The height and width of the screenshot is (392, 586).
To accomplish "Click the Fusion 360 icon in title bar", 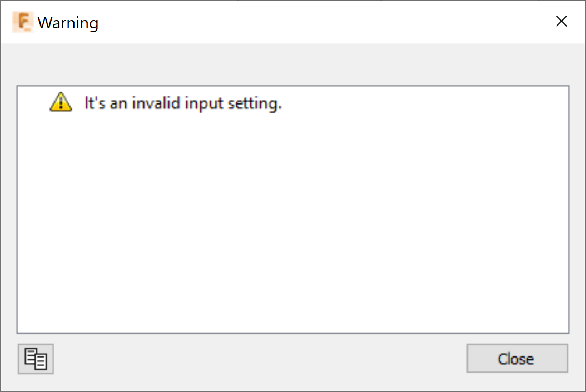I will pyautogui.click(x=23, y=22).
